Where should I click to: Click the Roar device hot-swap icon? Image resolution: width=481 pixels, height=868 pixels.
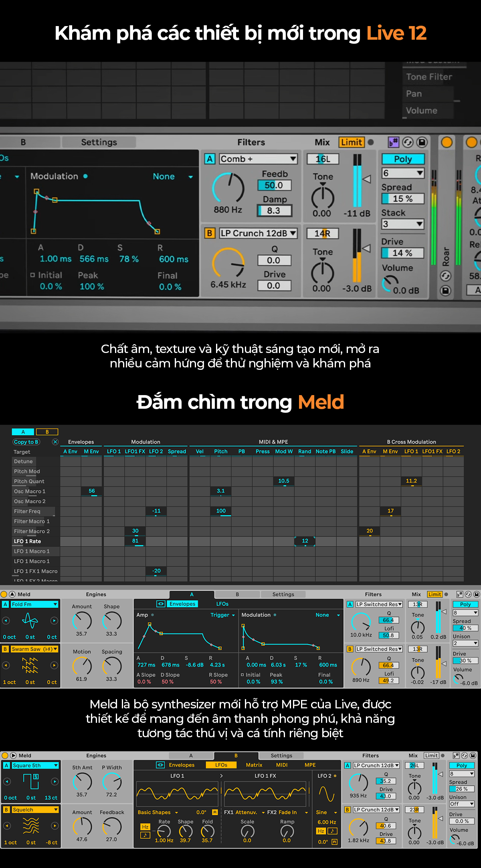(x=446, y=276)
